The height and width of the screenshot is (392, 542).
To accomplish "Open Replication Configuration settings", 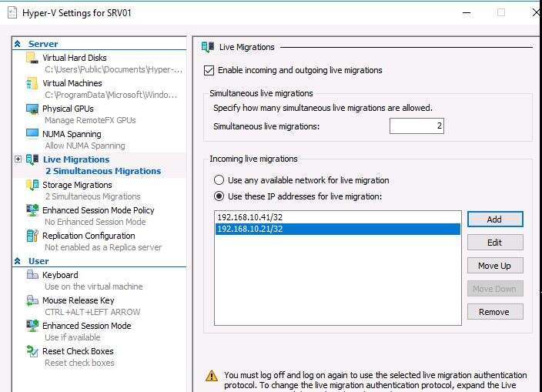I will click(x=89, y=236).
